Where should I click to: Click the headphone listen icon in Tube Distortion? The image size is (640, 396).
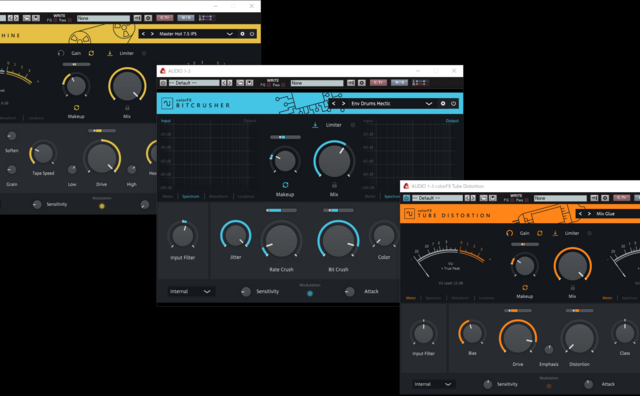[509, 233]
